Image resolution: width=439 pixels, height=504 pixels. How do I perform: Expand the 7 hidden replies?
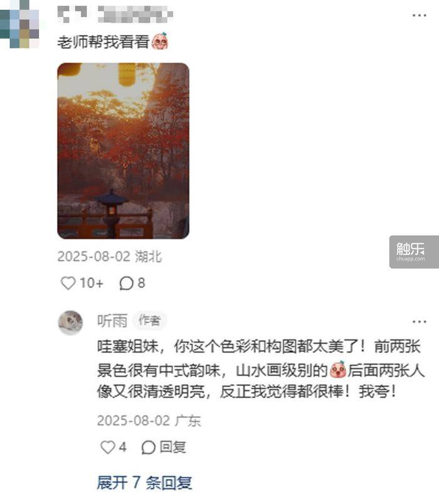pyautogui.click(x=144, y=483)
